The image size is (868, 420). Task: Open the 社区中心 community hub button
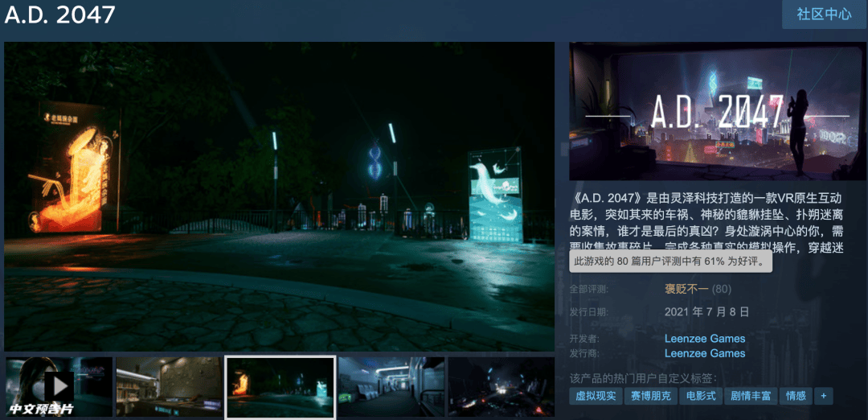pos(825,14)
